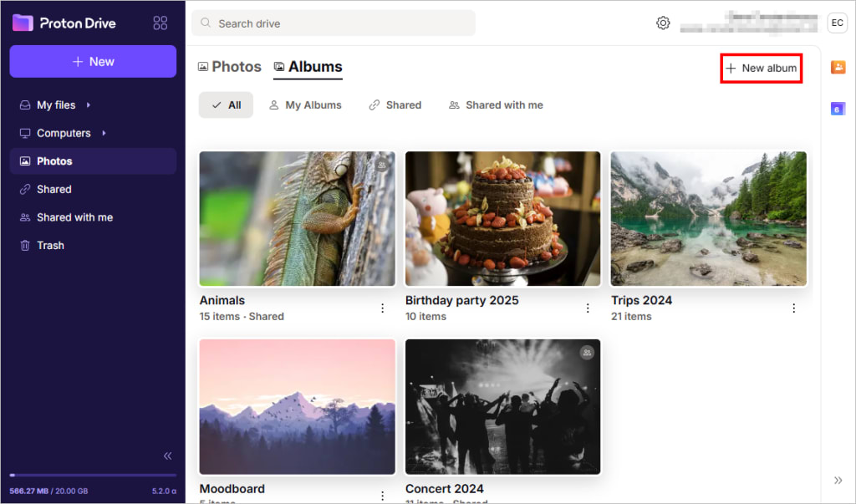The width and height of the screenshot is (856, 504).
Task: Open the orange contacts side panel icon
Action: [838, 67]
